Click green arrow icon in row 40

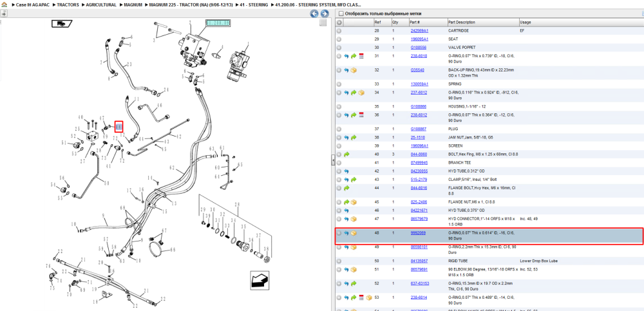[346, 155]
